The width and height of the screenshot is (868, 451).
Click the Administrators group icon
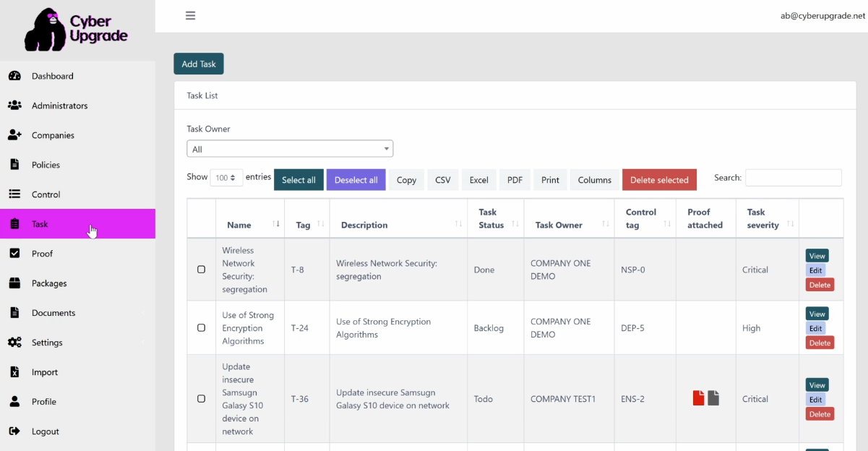(x=14, y=106)
